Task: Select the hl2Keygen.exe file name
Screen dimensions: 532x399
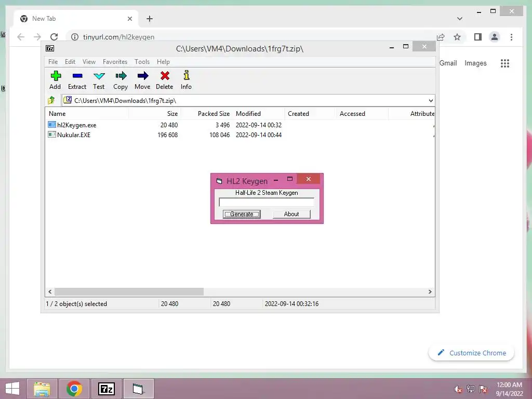Action: click(77, 125)
